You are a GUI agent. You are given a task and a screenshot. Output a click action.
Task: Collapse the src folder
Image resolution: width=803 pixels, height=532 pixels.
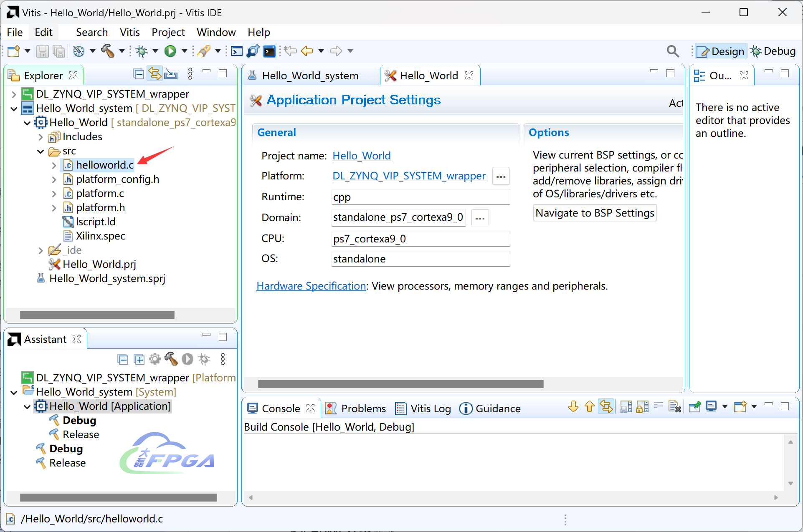click(x=41, y=151)
